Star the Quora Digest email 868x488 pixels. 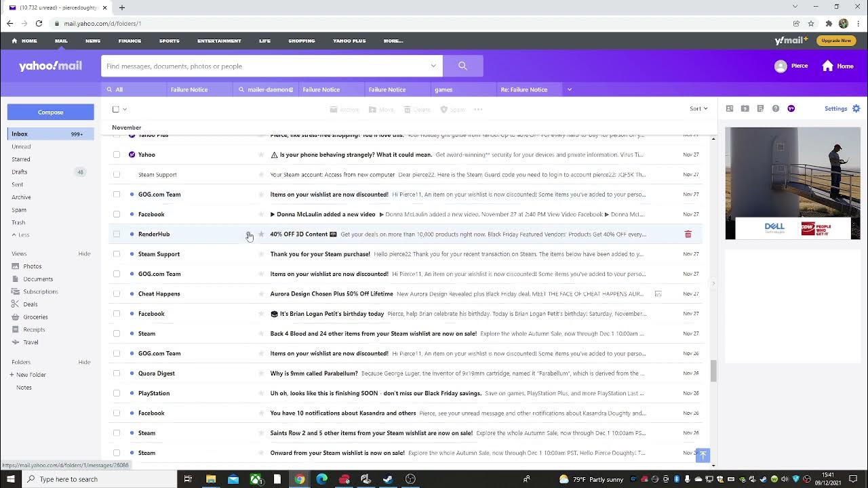(x=261, y=373)
